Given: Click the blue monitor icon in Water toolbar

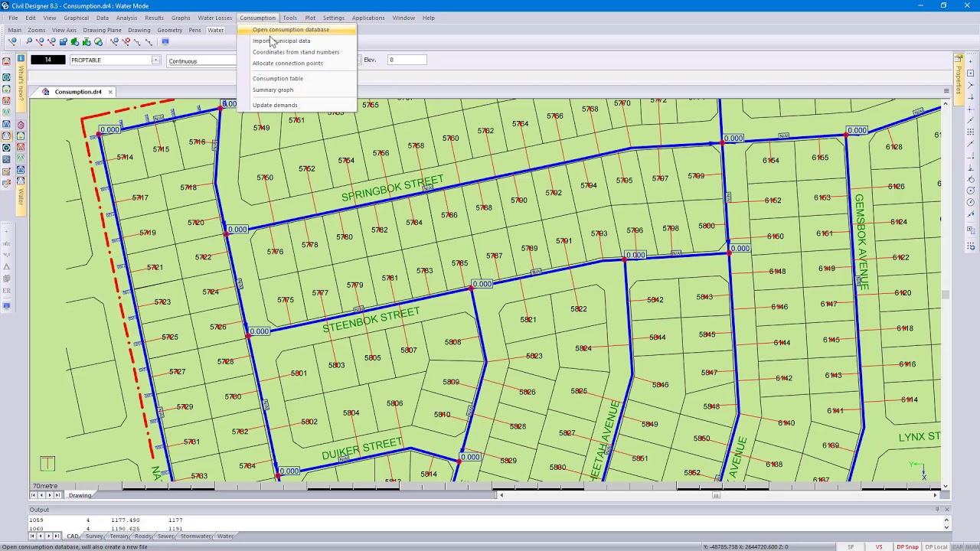Looking at the screenshot, I should click(165, 41).
